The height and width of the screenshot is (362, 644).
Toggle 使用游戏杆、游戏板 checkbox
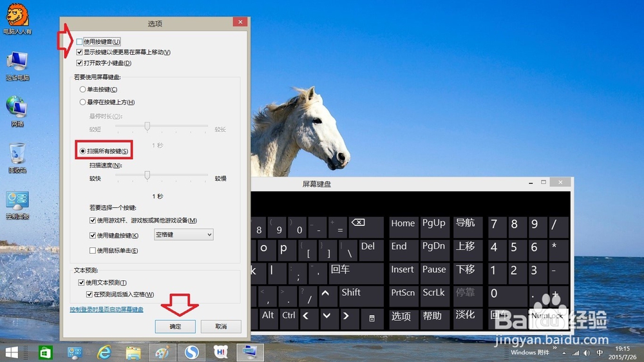93,220
